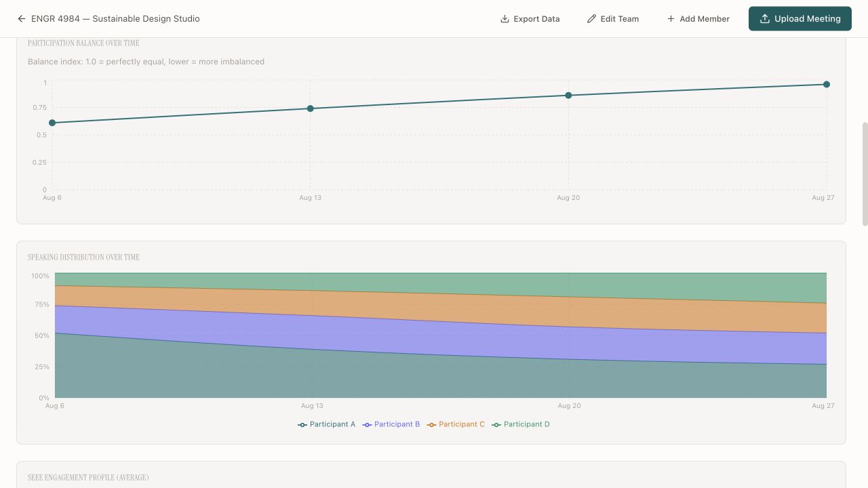Click the Export Data download icon
Screen dimensions: 868x488
[x=505, y=19]
